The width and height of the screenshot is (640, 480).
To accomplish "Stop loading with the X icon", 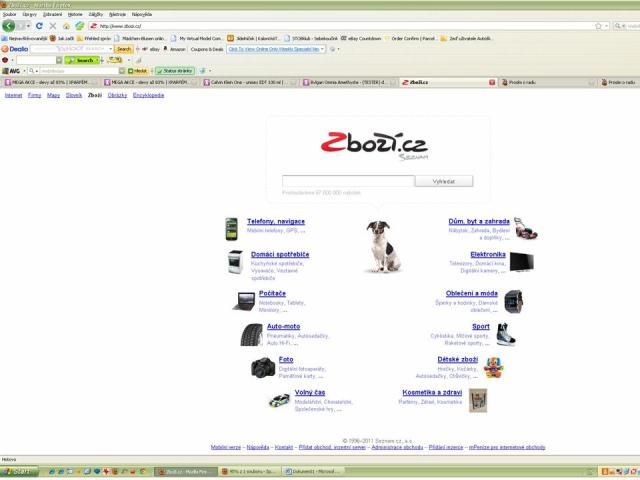I will click(x=53, y=26).
